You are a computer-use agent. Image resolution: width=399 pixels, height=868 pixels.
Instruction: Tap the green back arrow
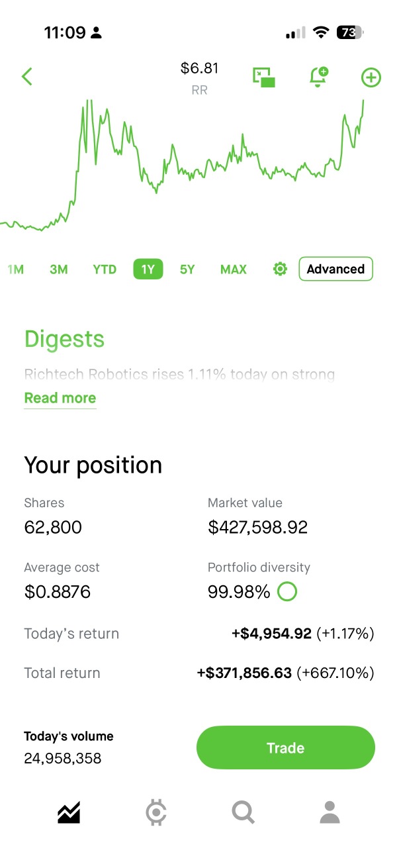pyautogui.click(x=27, y=77)
